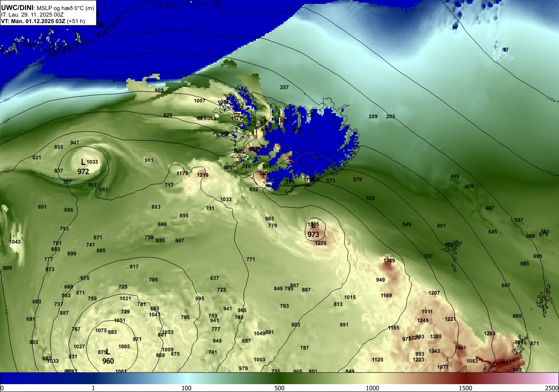Click the 981 height value
This screenshot has width=559, height=392.
click(x=149, y=160)
